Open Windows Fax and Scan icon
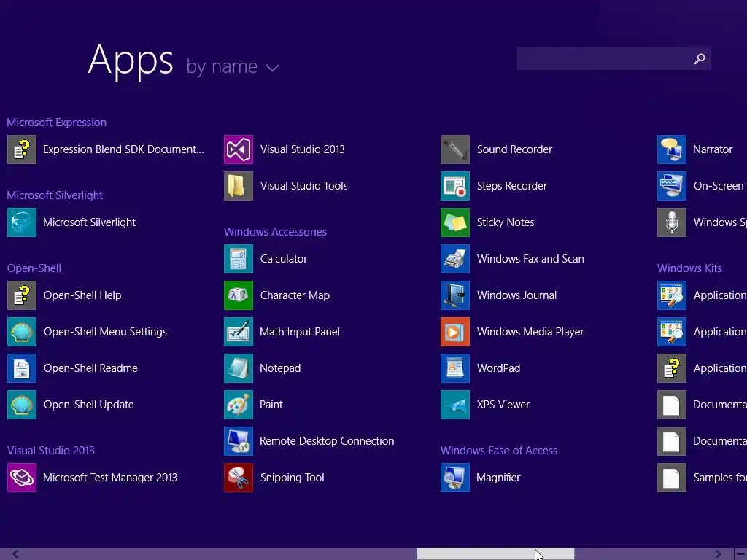This screenshot has height=560, width=747. tap(455, 259)
